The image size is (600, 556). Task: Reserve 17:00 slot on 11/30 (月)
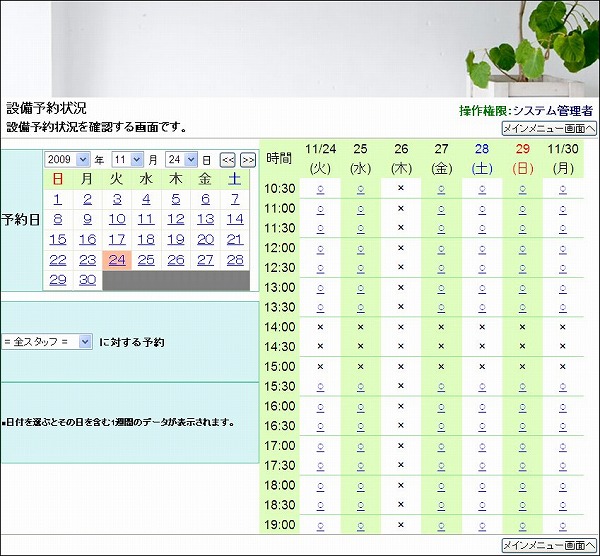click(x=562, y=446)
